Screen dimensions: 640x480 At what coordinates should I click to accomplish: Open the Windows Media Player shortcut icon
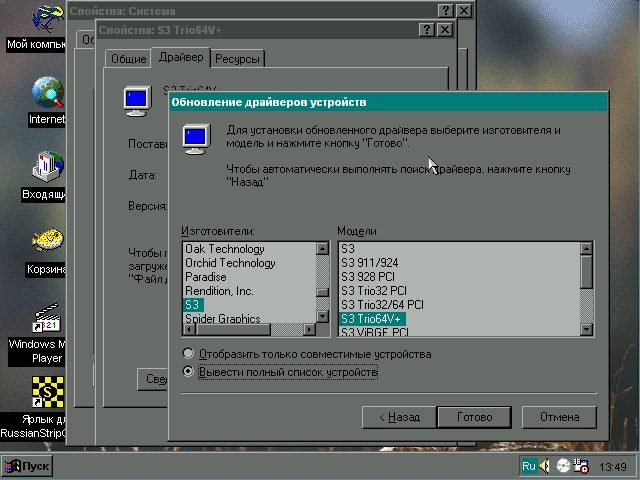[x=48, y=318]
